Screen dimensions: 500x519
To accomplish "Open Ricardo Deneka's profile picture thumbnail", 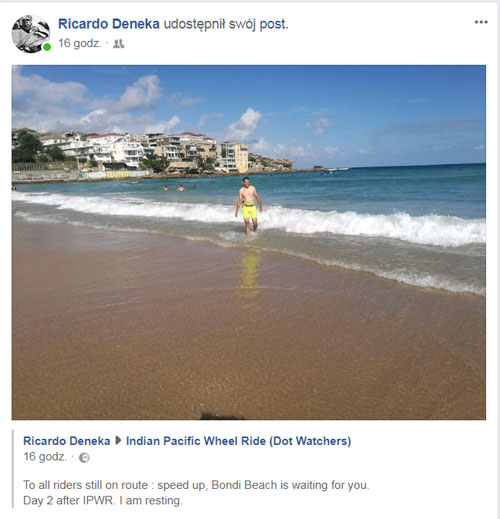I will [x=31, y=34].
